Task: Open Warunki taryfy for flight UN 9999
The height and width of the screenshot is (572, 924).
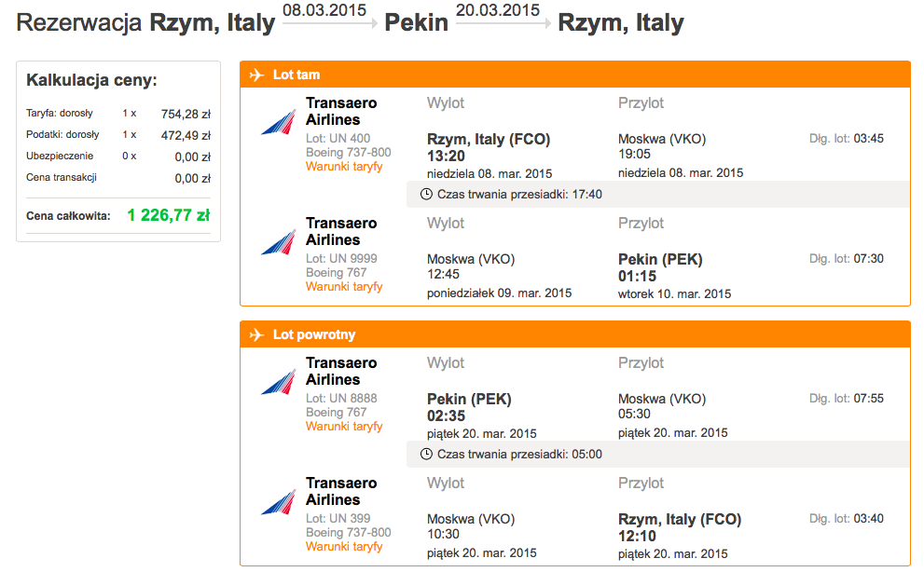Action: click(x=344, y=287)
